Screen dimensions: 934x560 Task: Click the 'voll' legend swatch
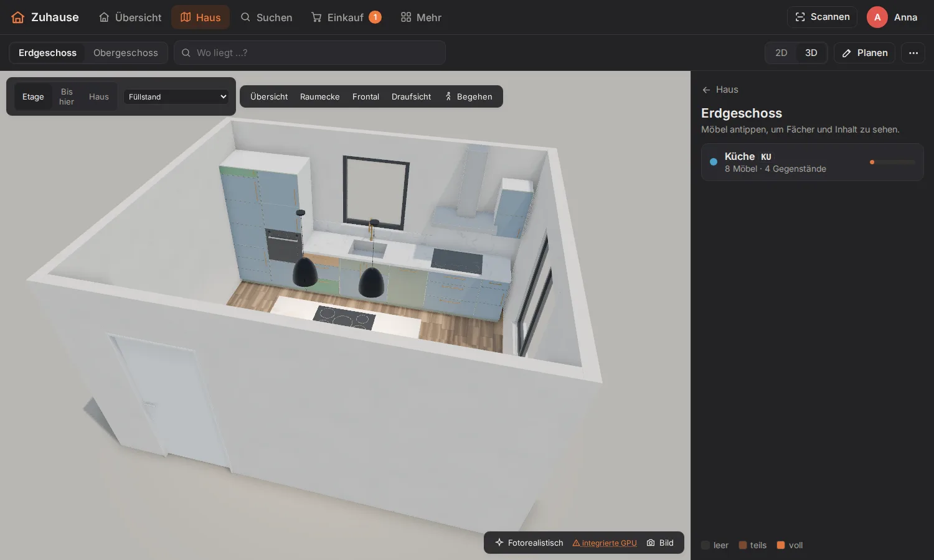point(781,545)
